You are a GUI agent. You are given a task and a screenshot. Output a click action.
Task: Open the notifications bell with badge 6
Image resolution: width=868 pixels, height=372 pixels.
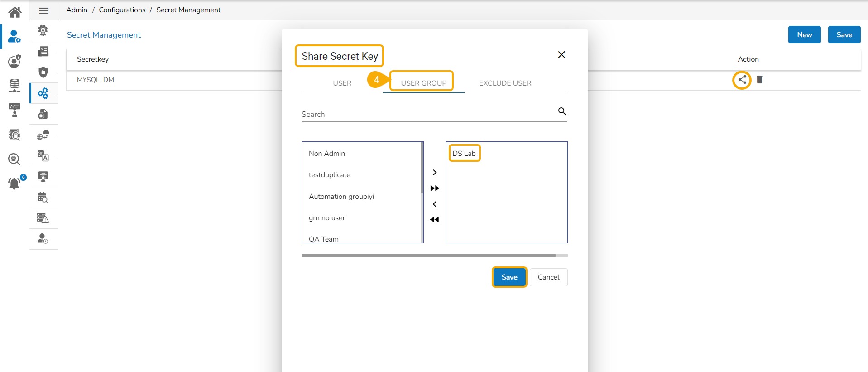[15, 183]
